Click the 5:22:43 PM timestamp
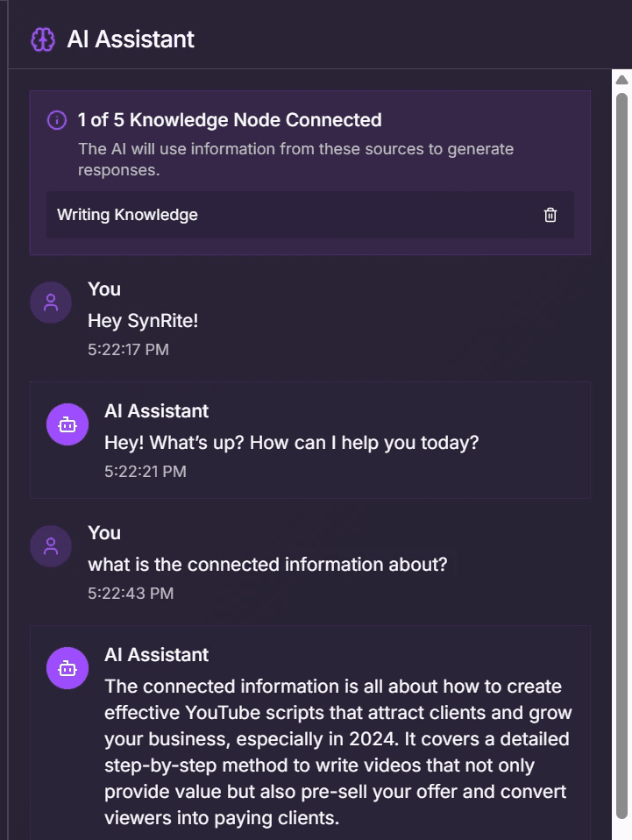This screenshot has height=840, width=632. click(x=131, y=594)
